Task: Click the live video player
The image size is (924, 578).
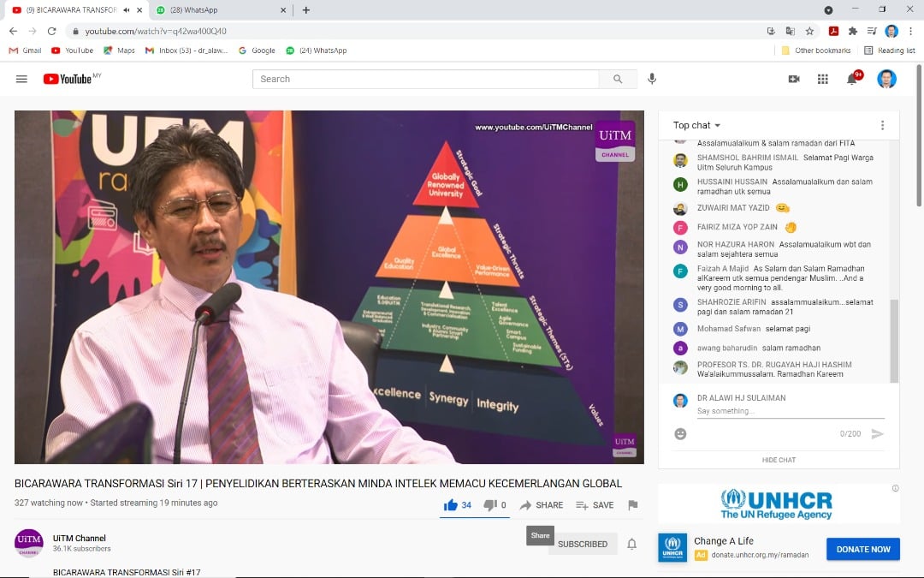Action: [x=329, y=287]
